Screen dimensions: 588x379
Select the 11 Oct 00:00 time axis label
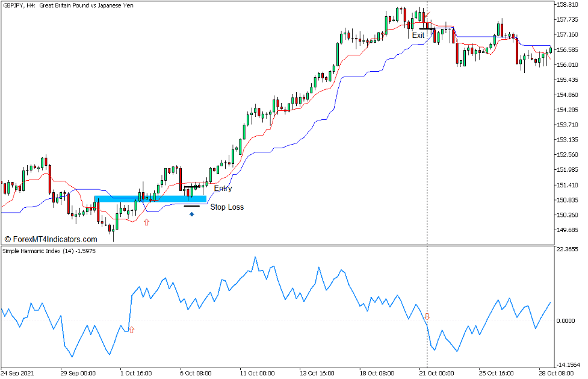(256, 373)
